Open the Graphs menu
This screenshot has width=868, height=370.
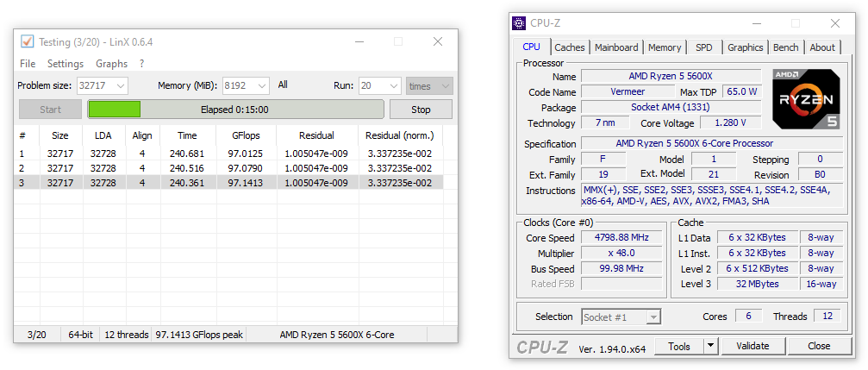click(111, 64)
